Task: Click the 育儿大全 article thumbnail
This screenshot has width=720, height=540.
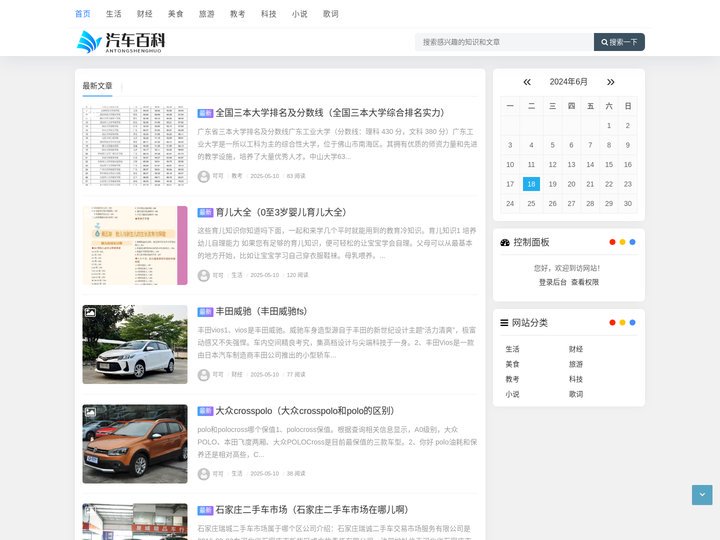Action: point(135,245)
